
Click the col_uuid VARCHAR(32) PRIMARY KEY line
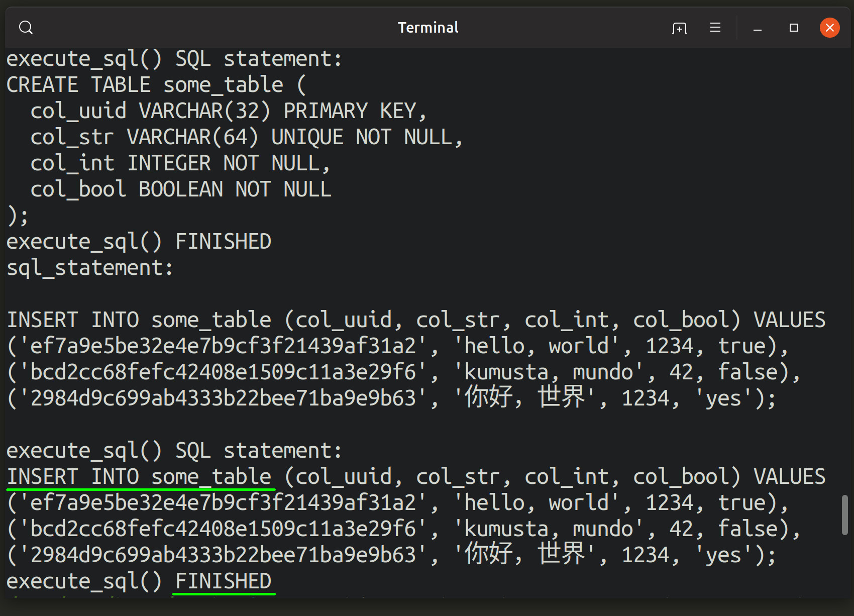point(229,110)
